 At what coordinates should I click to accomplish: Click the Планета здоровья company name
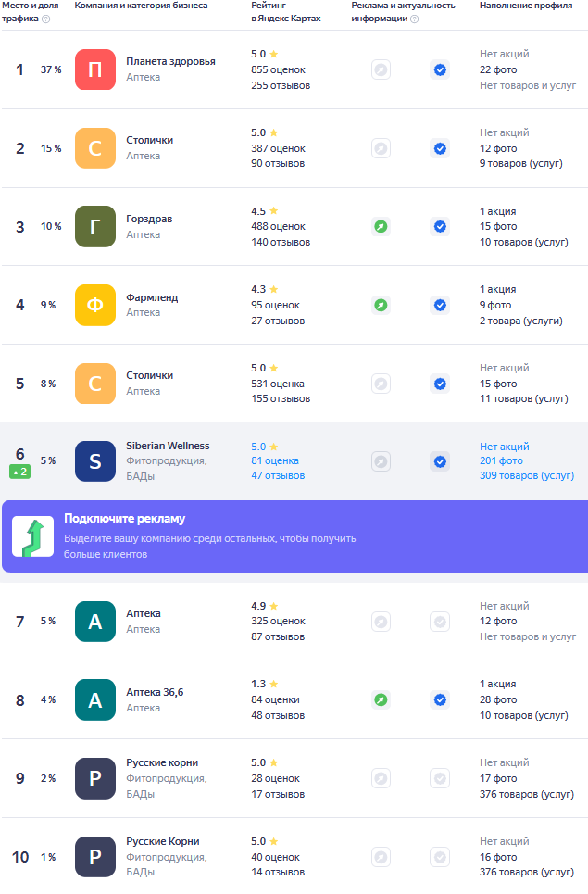coord(170,61)
